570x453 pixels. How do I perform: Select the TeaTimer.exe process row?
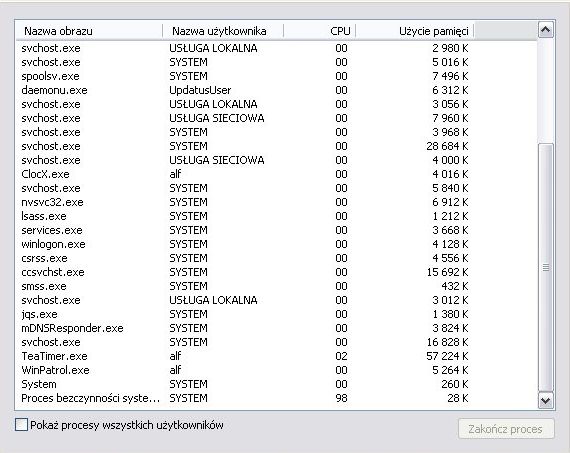coord(276,356)
